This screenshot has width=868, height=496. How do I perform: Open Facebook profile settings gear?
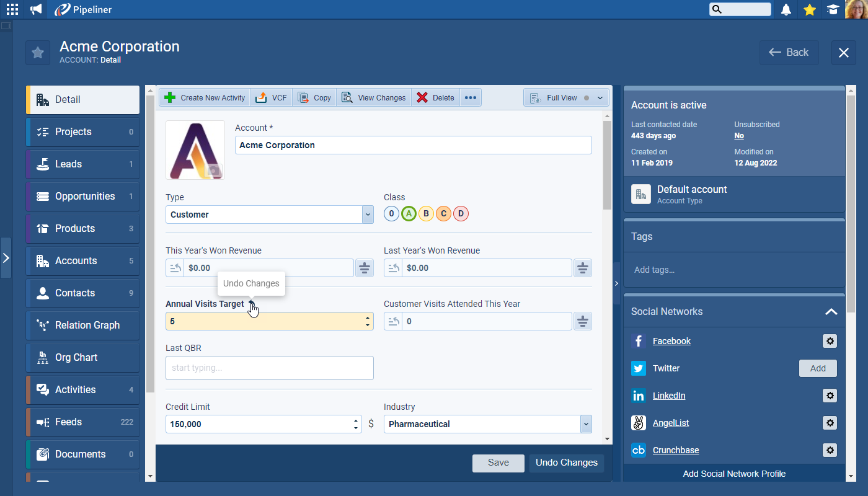click(x=830, y=341)
